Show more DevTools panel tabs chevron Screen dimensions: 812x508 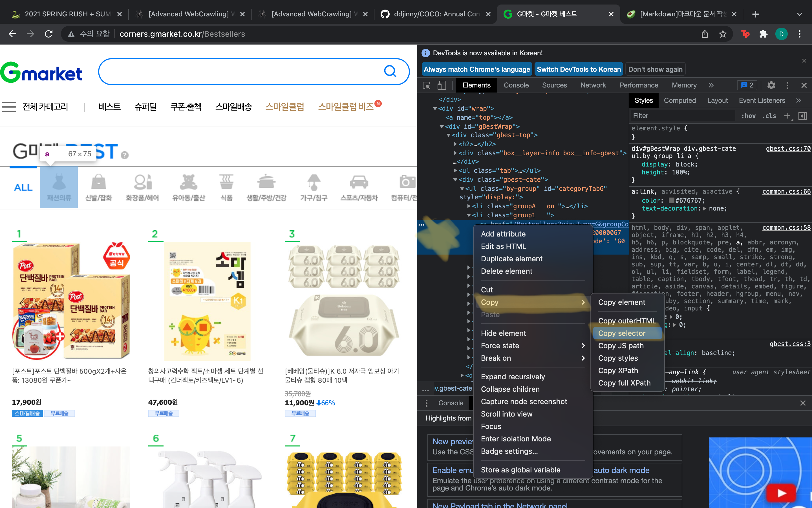[x=711, y=85]
